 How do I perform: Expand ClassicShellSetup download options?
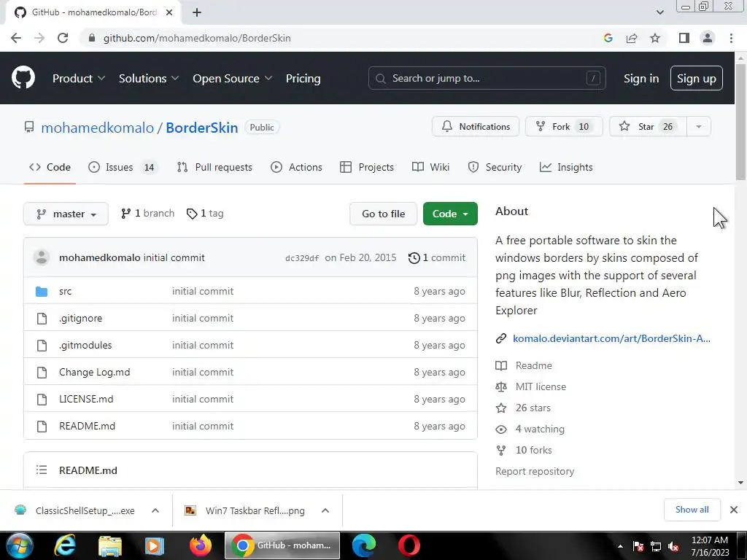[x=155, y=510]
